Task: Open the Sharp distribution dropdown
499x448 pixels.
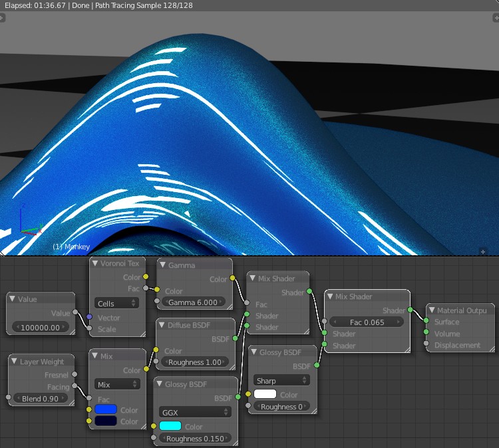Action: (281, 381)
